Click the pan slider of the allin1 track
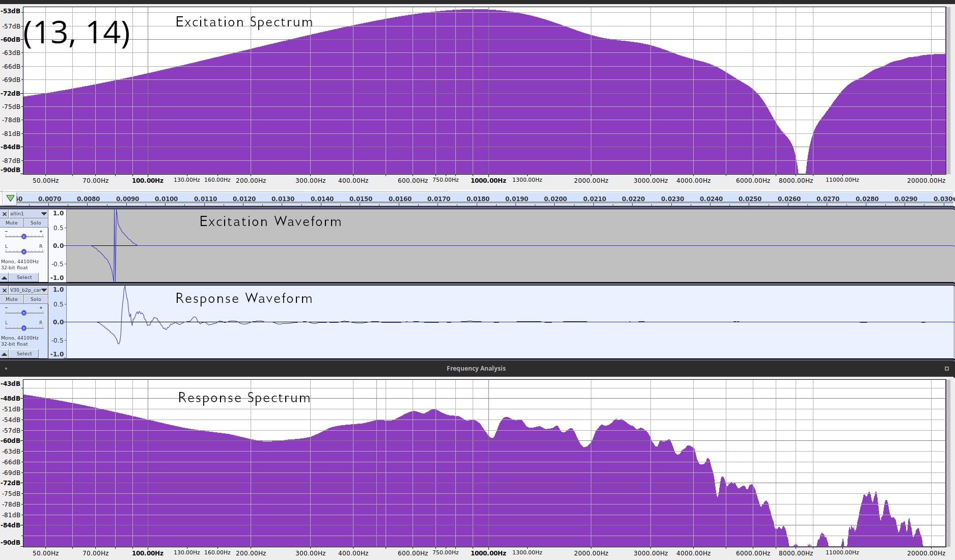 click(24, 251)
